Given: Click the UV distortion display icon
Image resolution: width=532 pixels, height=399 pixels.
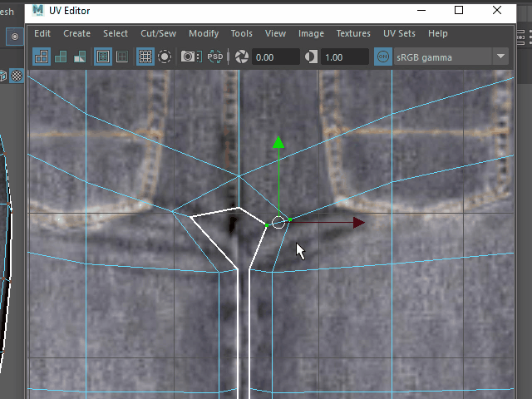Looking at the screenshot, I should [x=81, y=57].
